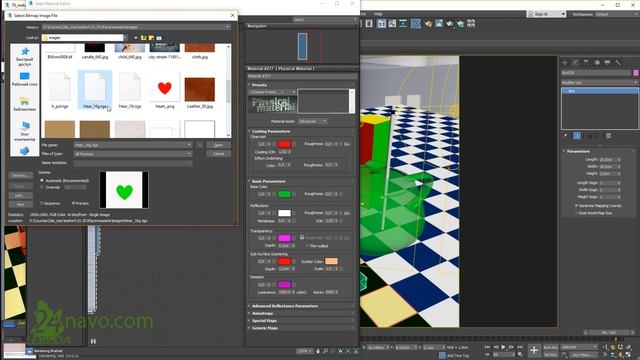
Task: Expand the History path dropdown
Action: point(227,27)
